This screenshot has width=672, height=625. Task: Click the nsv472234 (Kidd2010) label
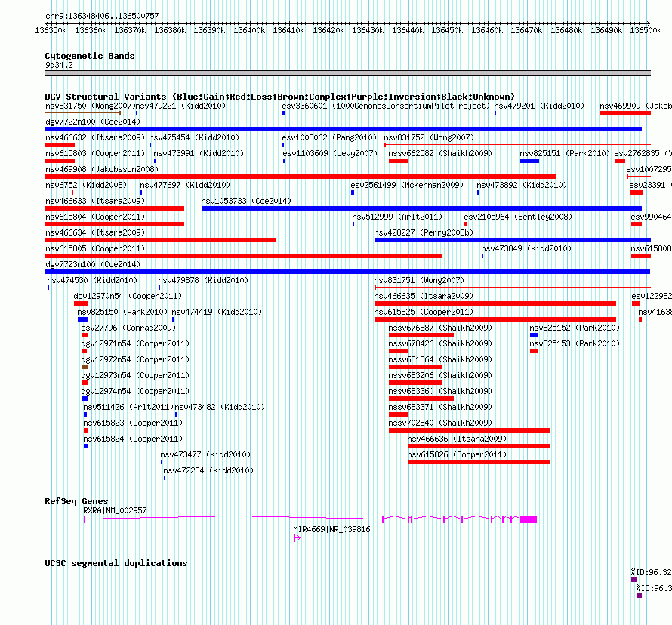pyautogui.click(x=208, y=470)
